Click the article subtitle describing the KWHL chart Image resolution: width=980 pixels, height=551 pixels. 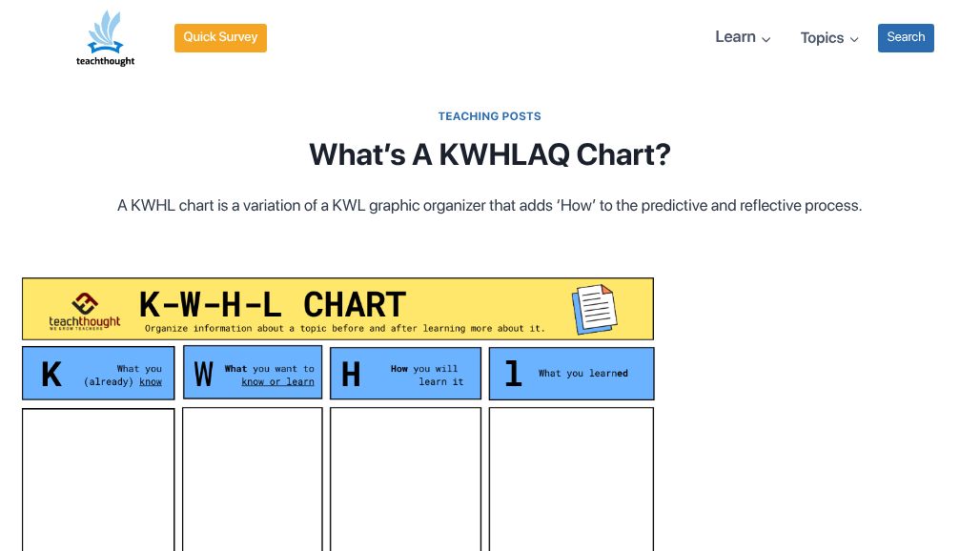coord(489,206)
